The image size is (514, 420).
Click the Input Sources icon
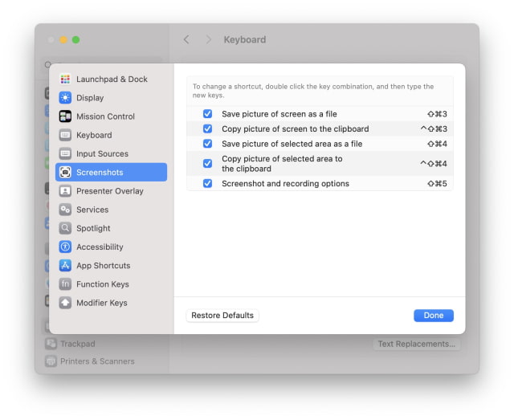pos(65,154)
